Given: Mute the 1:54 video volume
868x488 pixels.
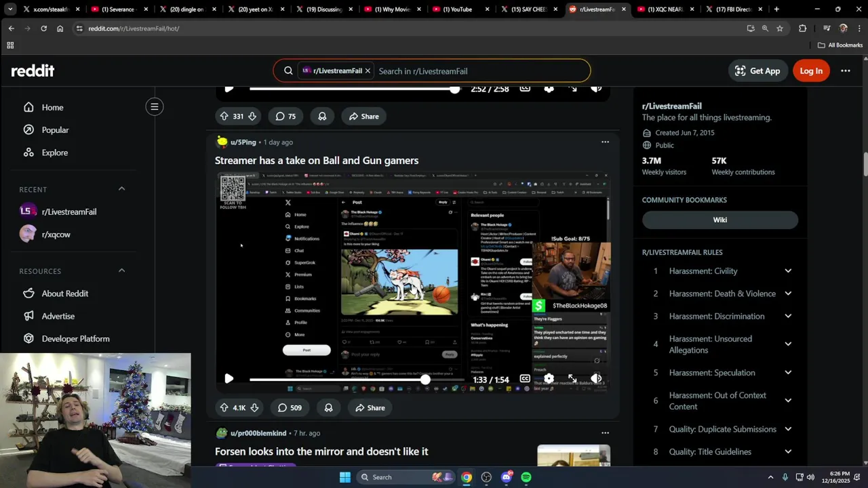Looking at the screenshot, I should click(596, 379).
